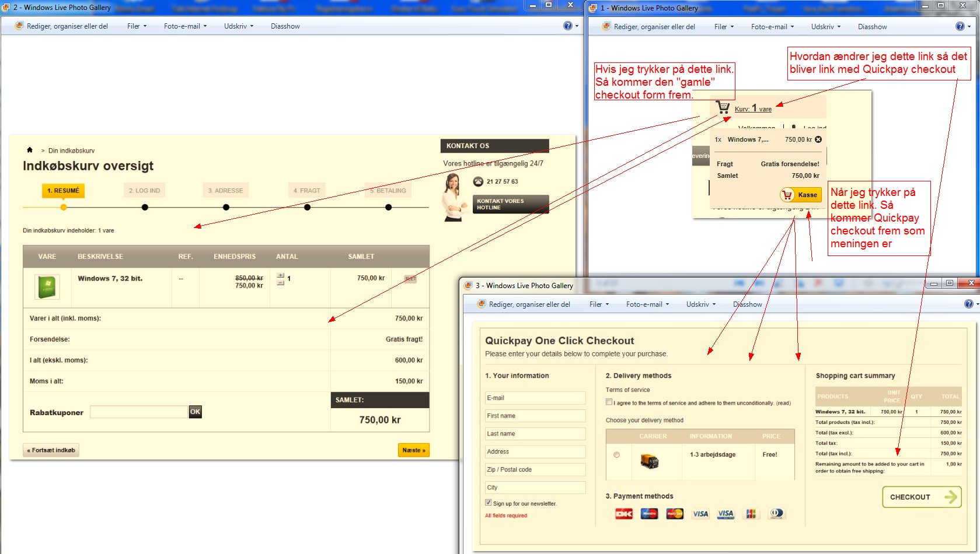The height and width of the screenshot is (554, 980).
Task: Select the Diners Club payment icon
Action: tap(777, 514)
